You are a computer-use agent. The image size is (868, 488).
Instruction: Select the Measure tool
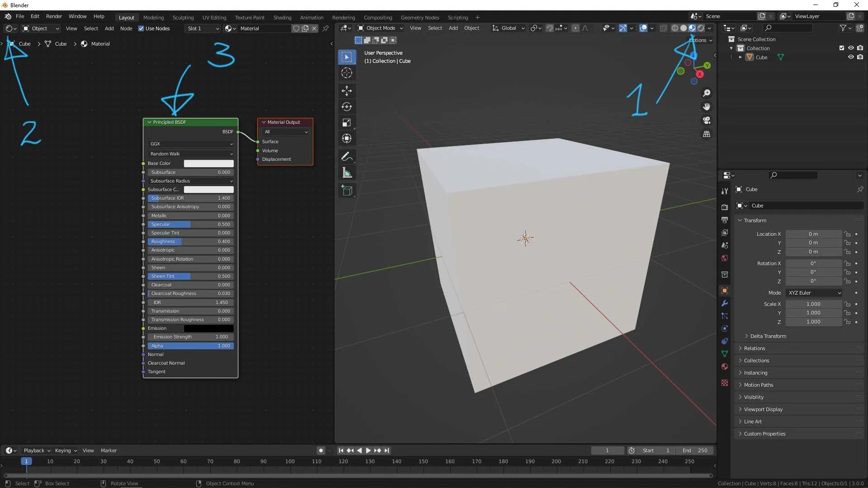pyautogui.click(x=347, y=173)
